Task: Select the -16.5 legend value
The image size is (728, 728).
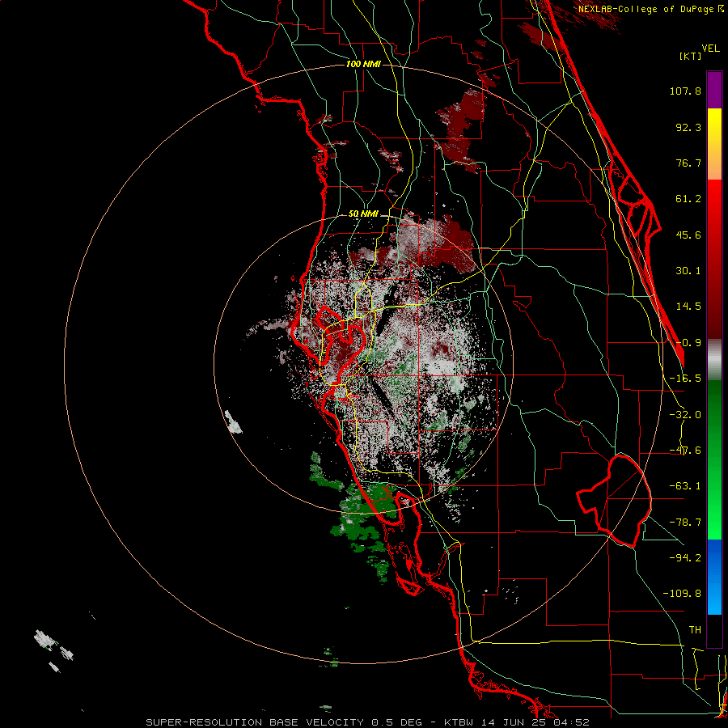Action: point(685,379)
